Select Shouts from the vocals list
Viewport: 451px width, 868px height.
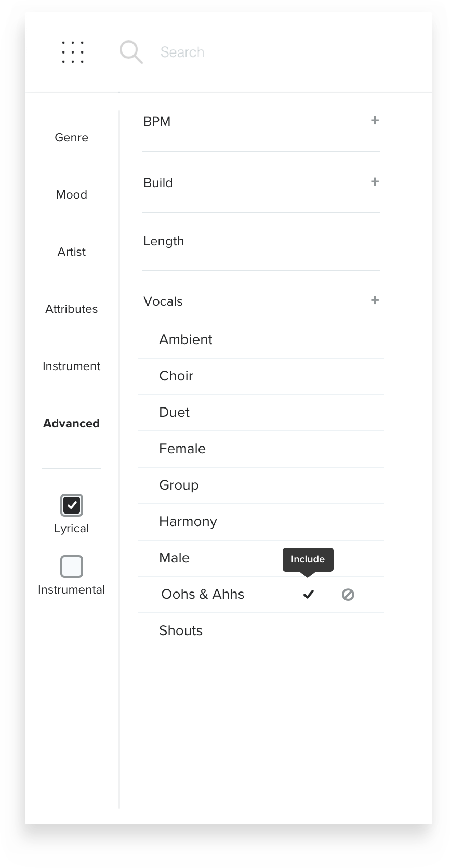pyautogui.click(x=181, y=630)
